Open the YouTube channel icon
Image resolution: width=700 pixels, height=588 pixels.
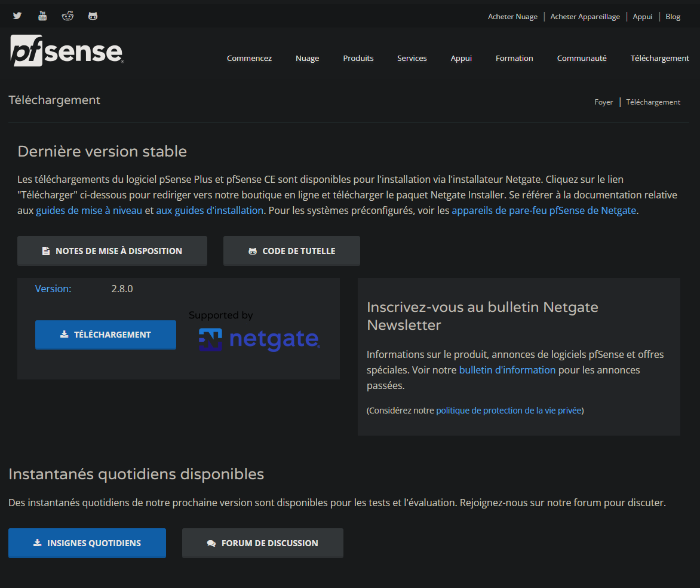click(x=42, y=16)
